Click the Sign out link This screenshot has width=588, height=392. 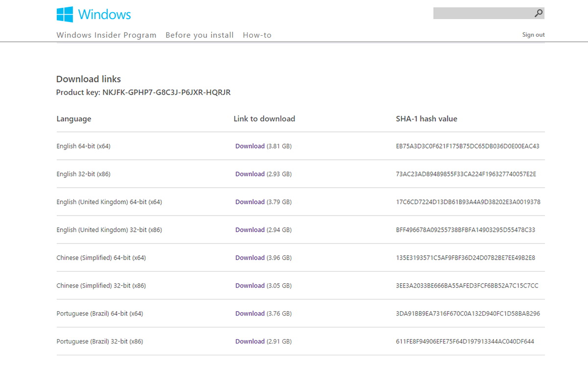[533, 35]
